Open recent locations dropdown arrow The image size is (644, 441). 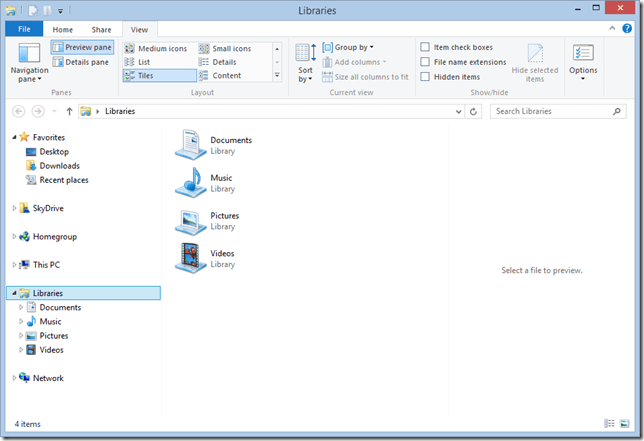54,111
